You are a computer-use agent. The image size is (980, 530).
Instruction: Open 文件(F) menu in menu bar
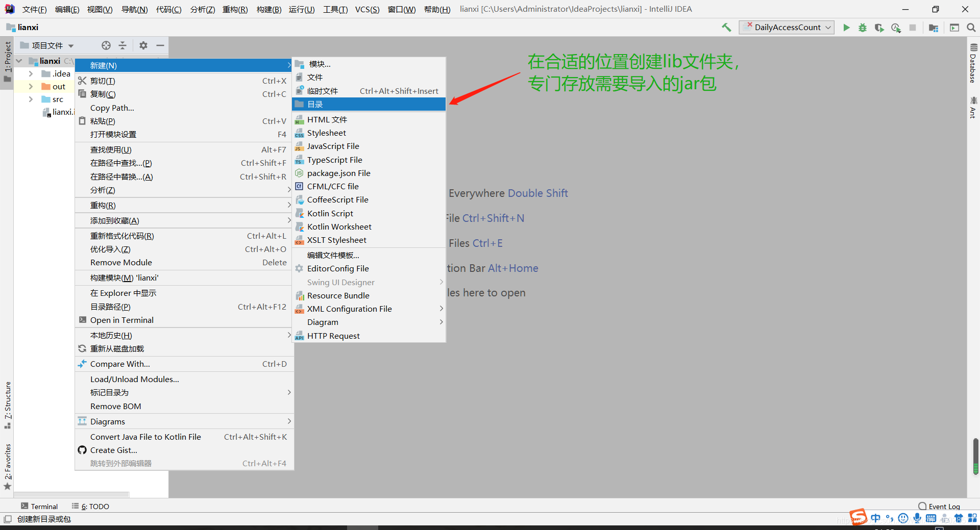[34, 9]
